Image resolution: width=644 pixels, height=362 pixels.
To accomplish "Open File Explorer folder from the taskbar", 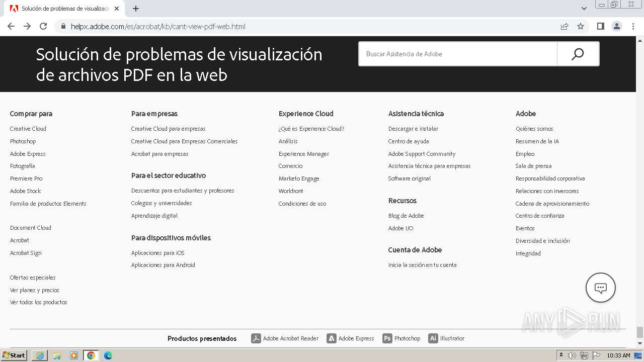I will coord(57,355).
